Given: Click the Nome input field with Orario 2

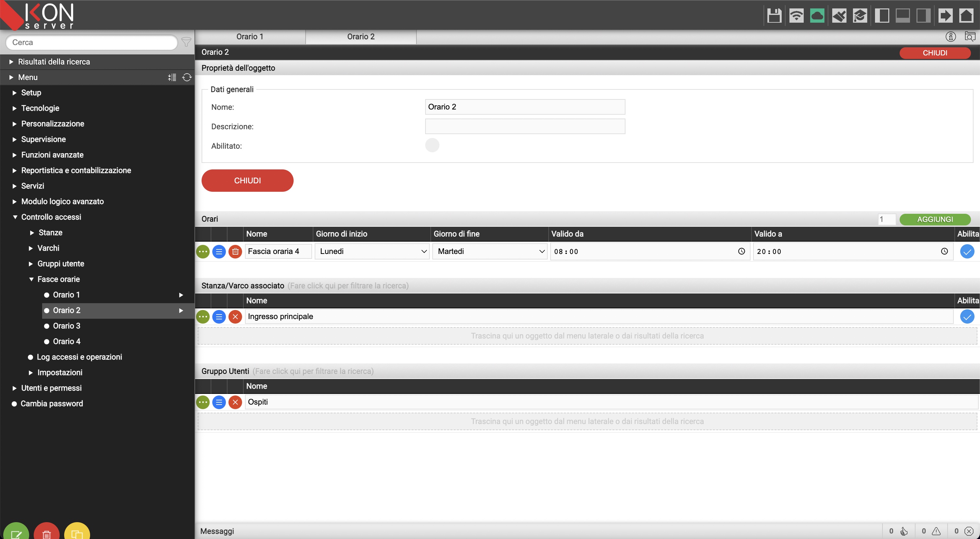Looking at the screenshot, I should click(x=525, y=107).
